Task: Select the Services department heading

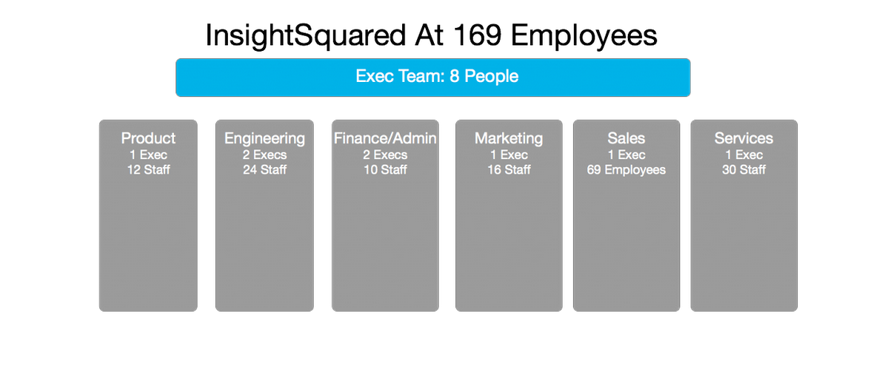Action: click(x=744, y=138)
